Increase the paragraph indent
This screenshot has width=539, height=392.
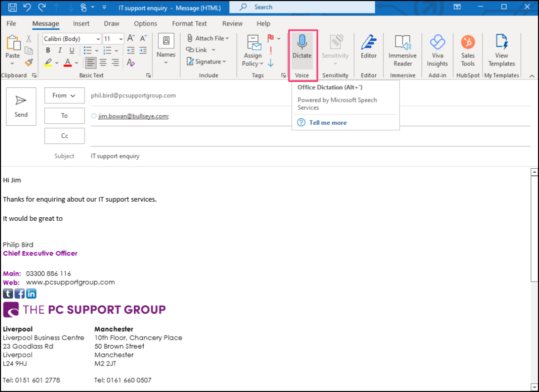click(143, 50)
